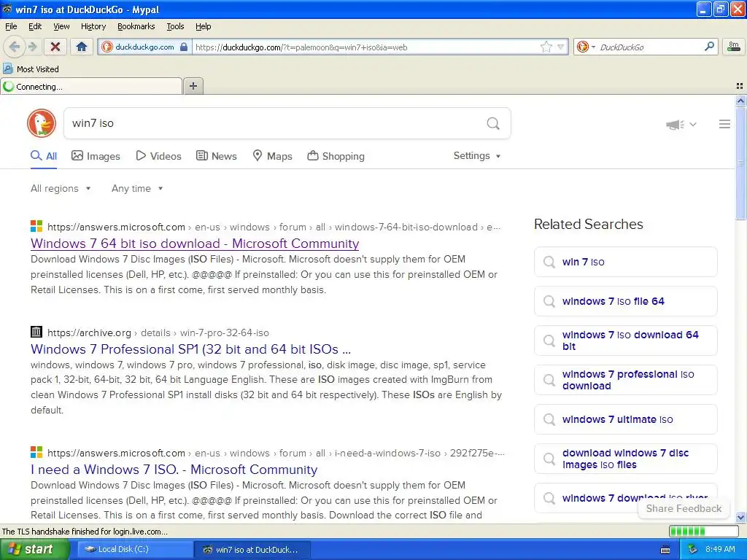Image resolution: width=747 pixels, height=560 pixels.
Task: Open the Tools menu
Action: 175,26
